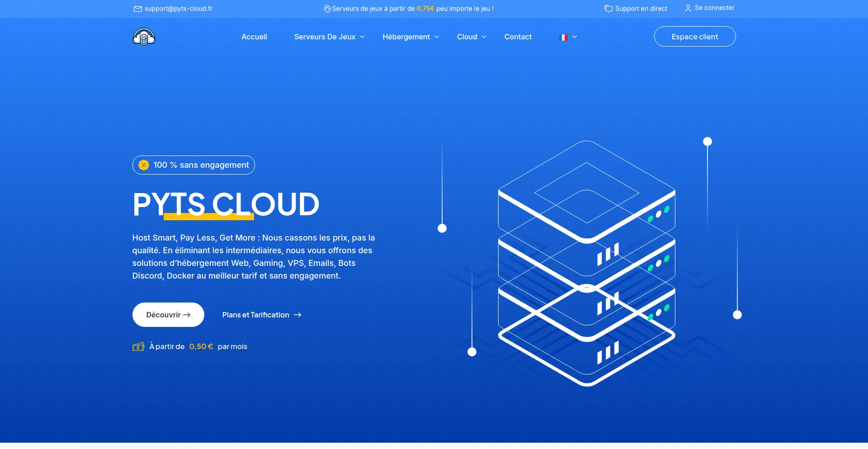Viewport: 868px width, 449px height.
Task: Open the language selector chevron
Action: [575, 37]
